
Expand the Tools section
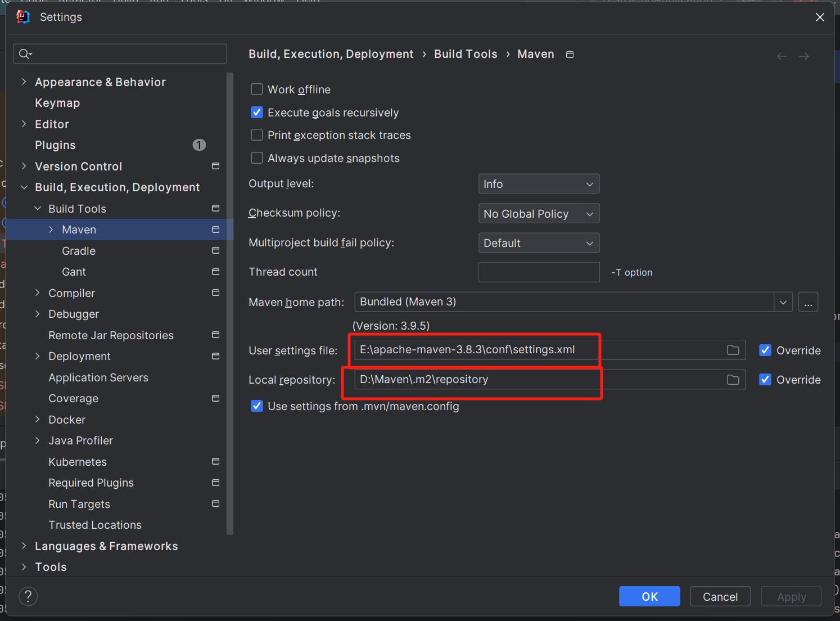click(24, 567)
